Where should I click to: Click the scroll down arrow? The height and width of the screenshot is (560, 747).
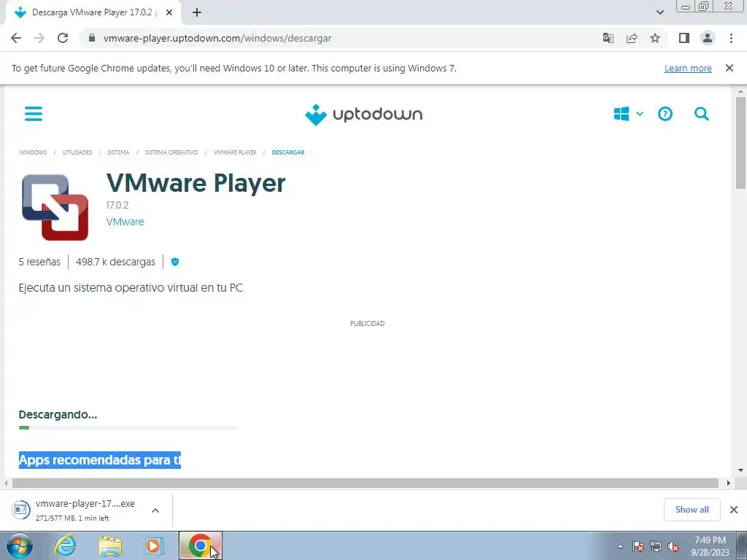click(x=740, y=470)
